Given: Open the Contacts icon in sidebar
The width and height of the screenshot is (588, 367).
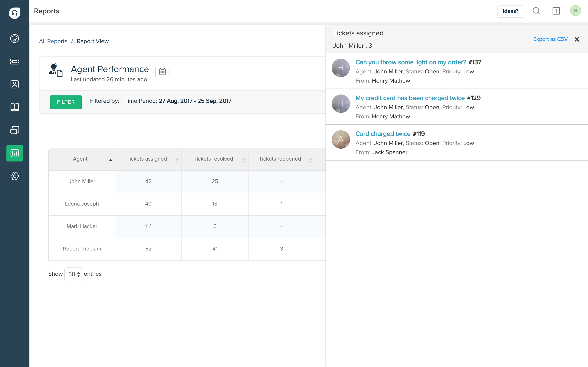Looking at the screenshot, I should [x=14, y=84].
